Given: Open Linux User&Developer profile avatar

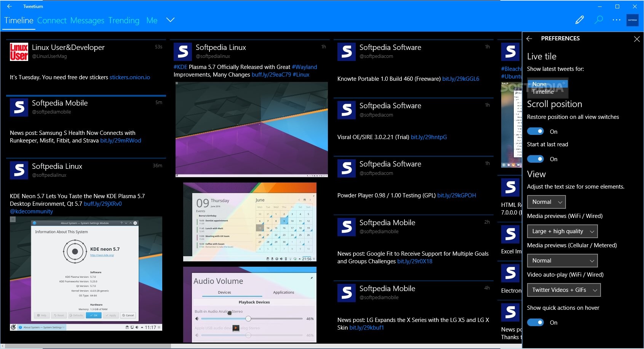Looking at the screenshot, I should point(19,52).
